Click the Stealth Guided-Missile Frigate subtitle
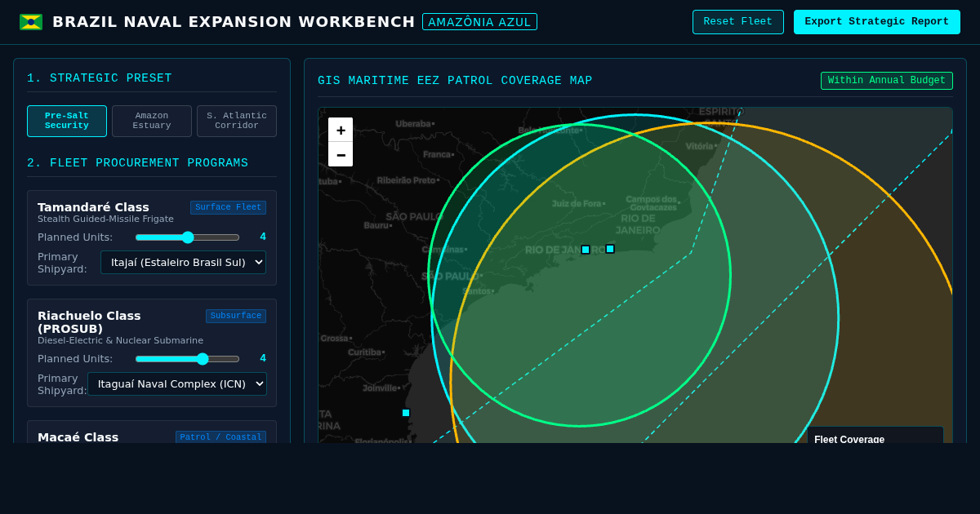The height and width of the screenshot is (514, 980). pyautogui.click(x=105, y=219)
